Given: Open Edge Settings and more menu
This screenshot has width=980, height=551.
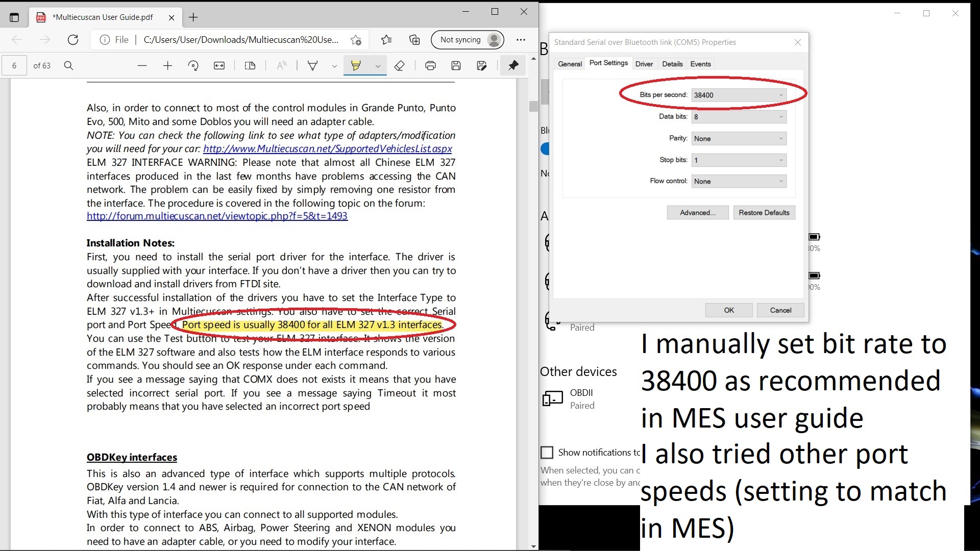Looking at the screenshot, I should (x=521, y=40).
